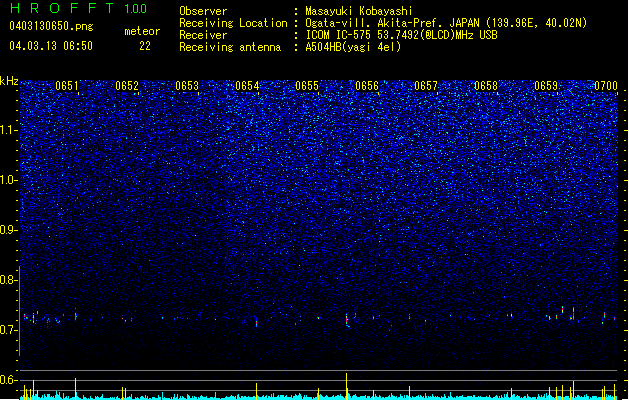Select the file name 0403130650.png

coord(51,26)
